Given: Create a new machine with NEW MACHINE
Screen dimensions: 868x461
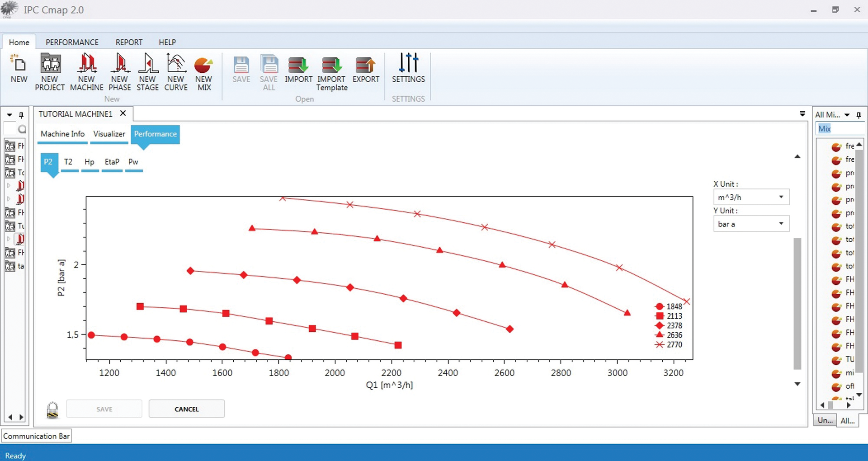Looking at the screenshot, I should [87, 71].
